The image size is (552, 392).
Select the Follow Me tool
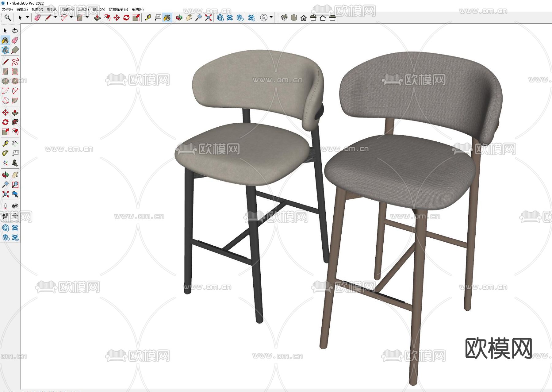pos(15,122)
